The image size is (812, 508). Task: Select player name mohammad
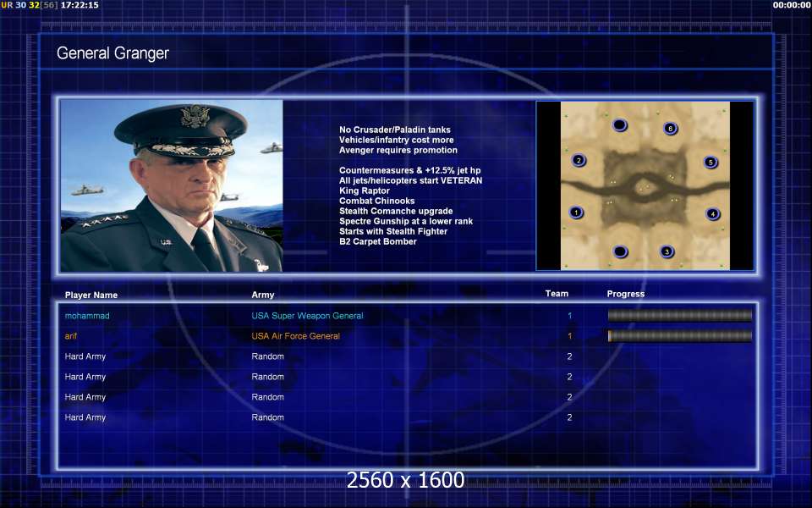tap(87, 316)
